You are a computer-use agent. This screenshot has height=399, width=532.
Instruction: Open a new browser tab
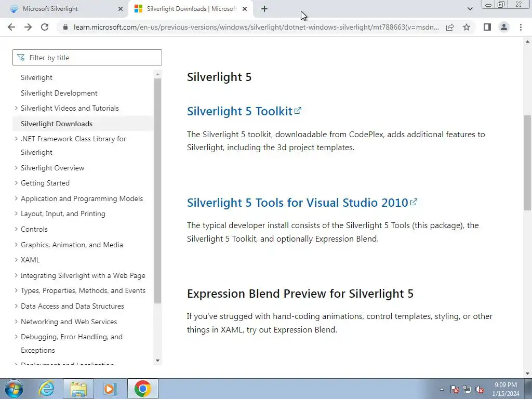pos(264,9)
